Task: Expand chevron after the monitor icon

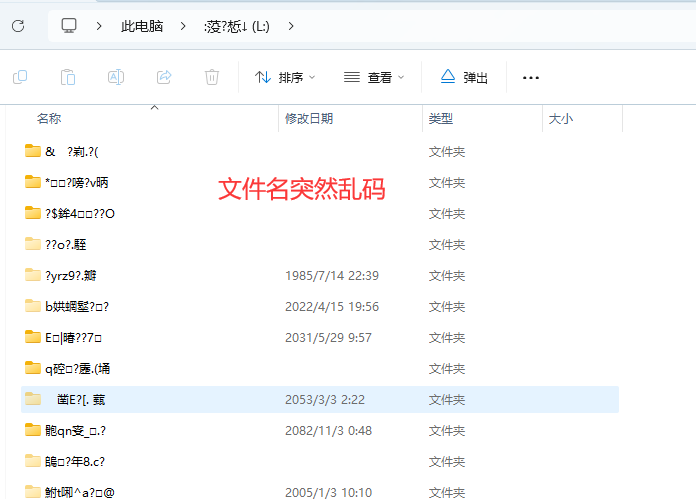Action: pyautogui.click(x=99, y=27)
